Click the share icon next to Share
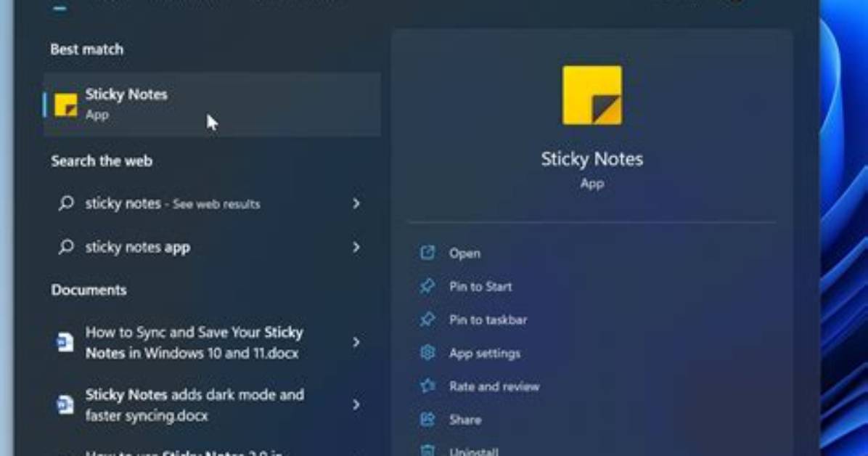Image resolution: width=868 pixels, height=456 pixels. click(x=427, y=419)
